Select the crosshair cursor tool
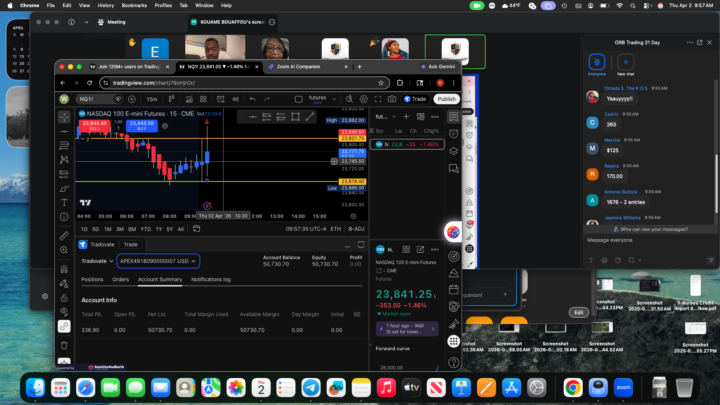Screen dimensions: 720x405 64,117
